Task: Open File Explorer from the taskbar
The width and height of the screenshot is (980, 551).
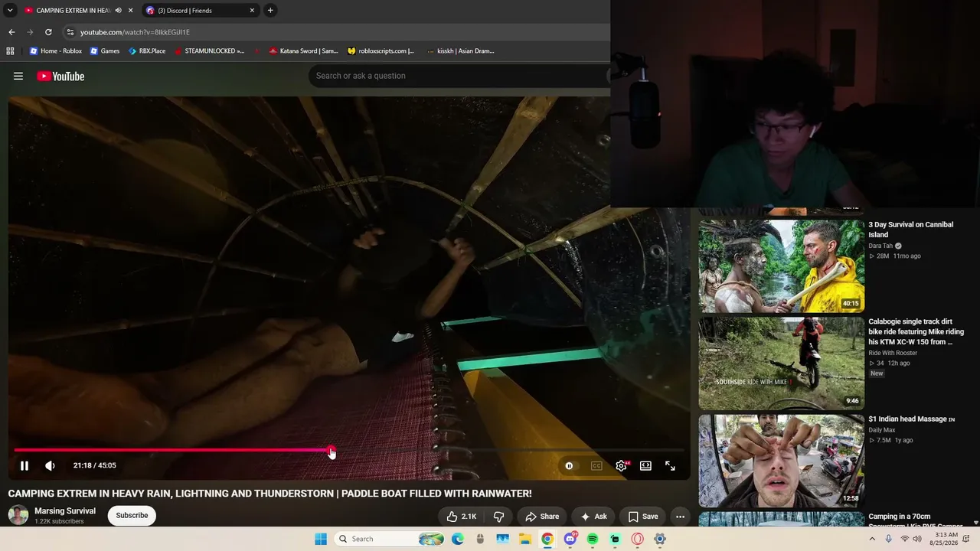Action: click(525, 539)
